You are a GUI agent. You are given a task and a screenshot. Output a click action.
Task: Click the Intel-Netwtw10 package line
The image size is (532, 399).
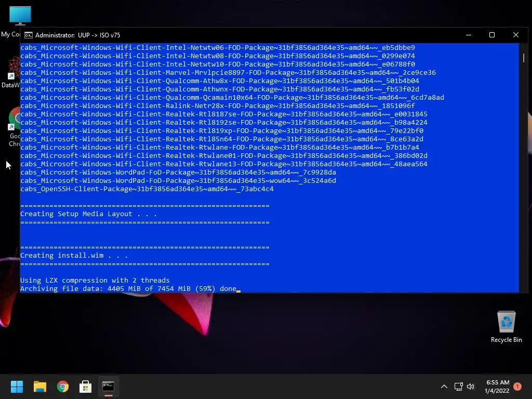point(218,64)
